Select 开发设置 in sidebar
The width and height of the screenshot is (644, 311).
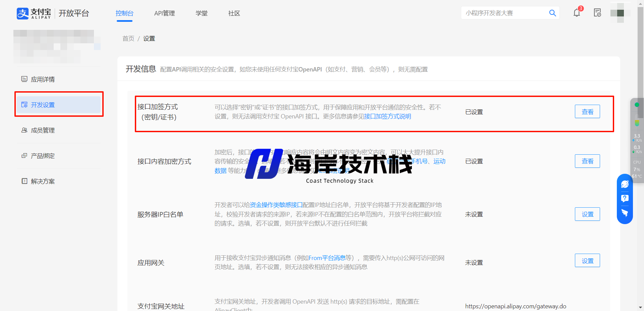pos(58,105)
